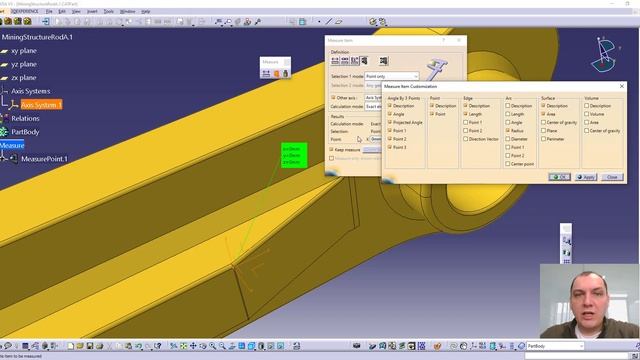Enable Perimeter checkbox under Surface
This screenshot has height=360, width=640.
544,139
